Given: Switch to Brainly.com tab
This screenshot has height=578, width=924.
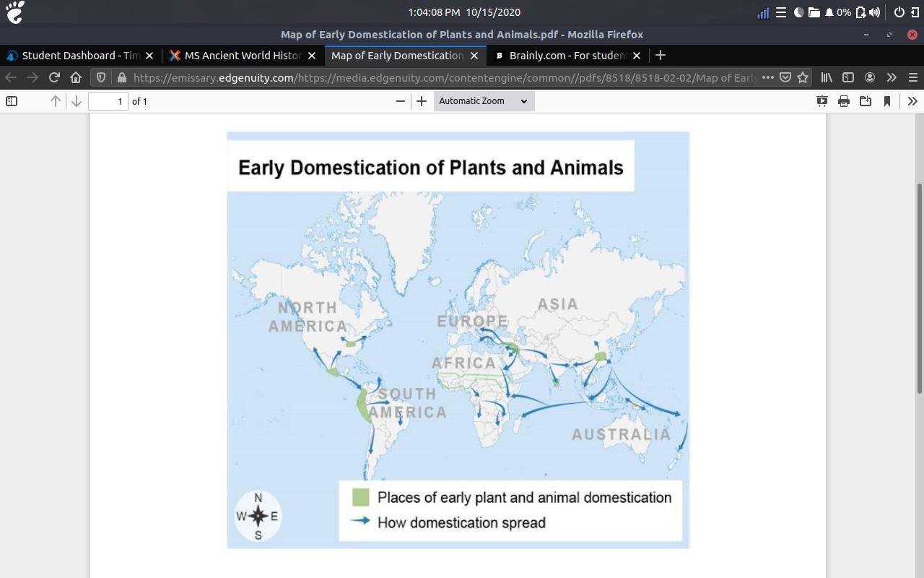Looking at the screenshot, I should point(567,56).
